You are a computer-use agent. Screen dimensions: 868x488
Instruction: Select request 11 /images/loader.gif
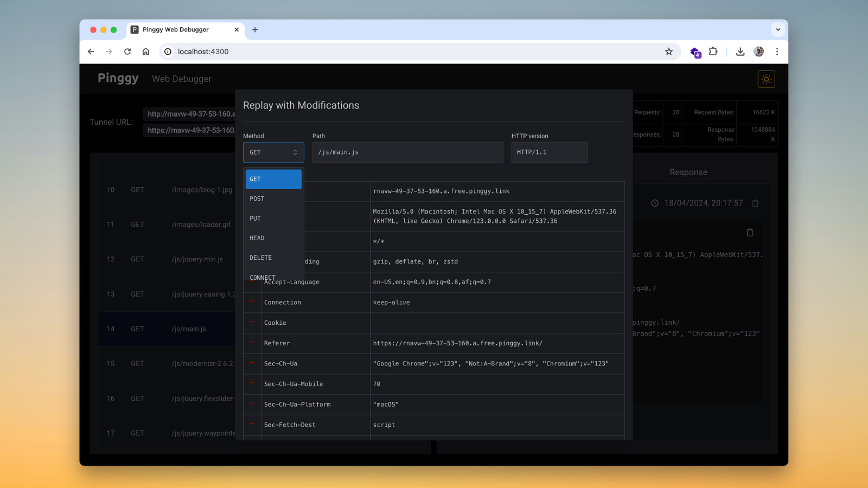(x=167, y=224)
